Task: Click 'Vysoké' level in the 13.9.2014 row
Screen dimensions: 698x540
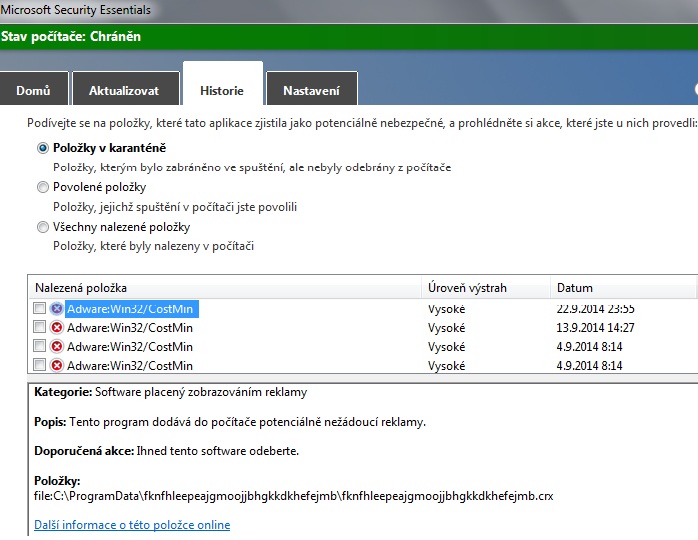Action: 446,328
